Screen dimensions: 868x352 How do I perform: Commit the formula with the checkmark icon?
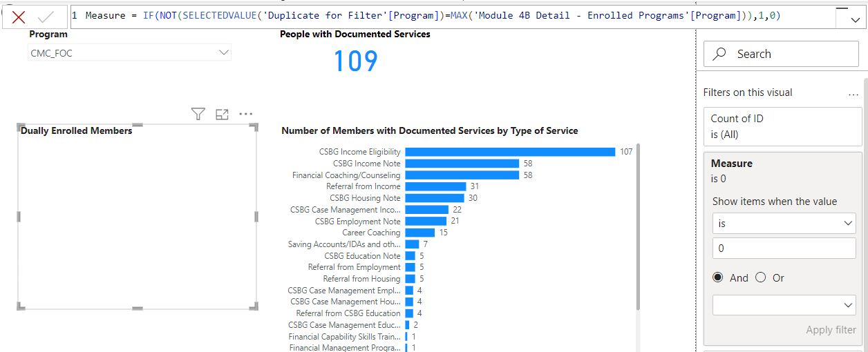point(46,17)
